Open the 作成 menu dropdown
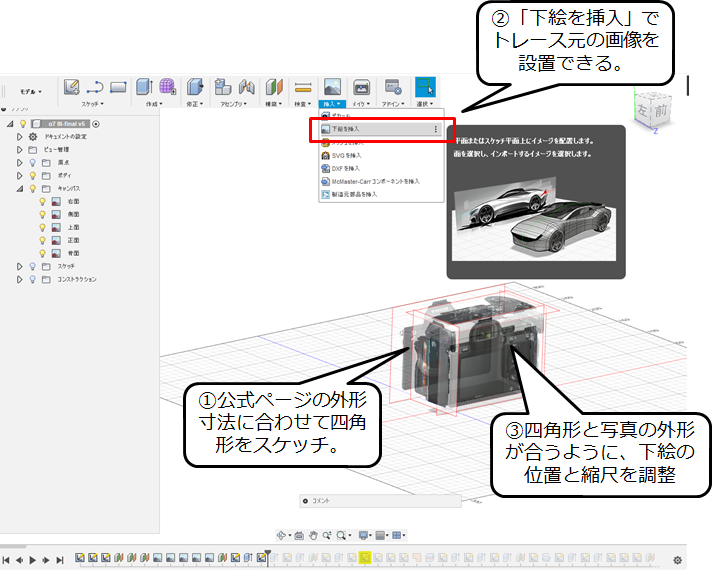The height and width of the screenshot is (570, 712). click(154, 104)
